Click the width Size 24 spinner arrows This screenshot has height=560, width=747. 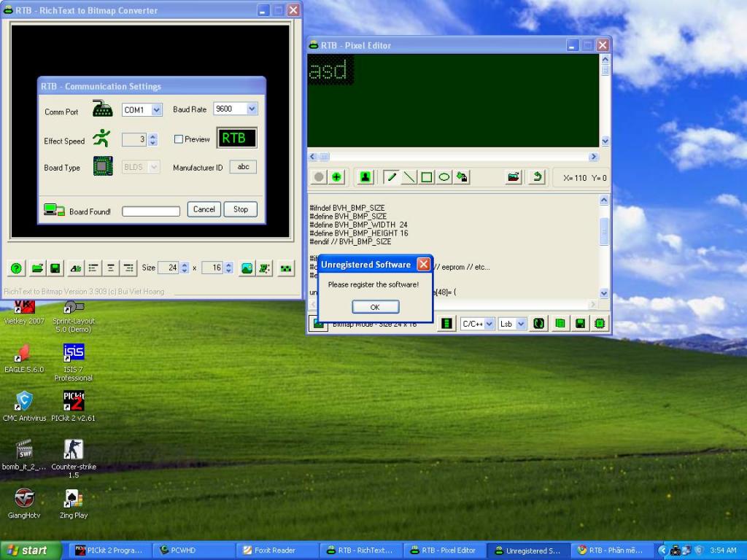[x=185, y=268]
